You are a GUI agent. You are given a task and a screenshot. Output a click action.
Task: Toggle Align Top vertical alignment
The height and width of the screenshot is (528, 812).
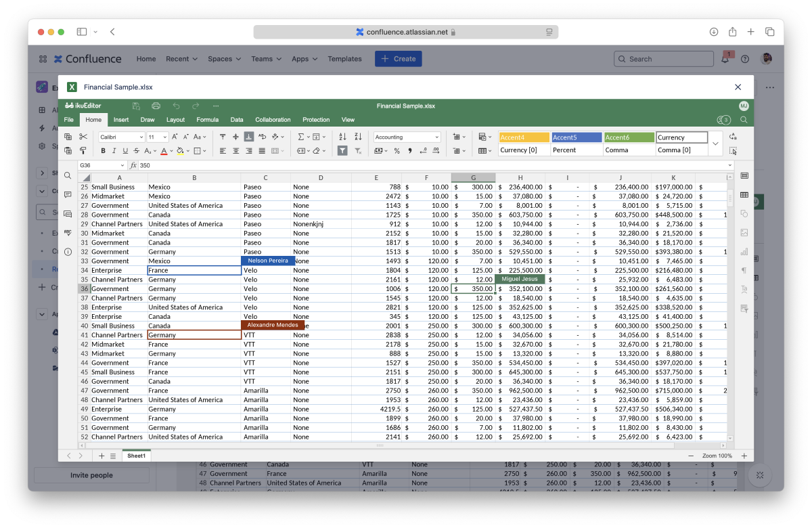223,137
